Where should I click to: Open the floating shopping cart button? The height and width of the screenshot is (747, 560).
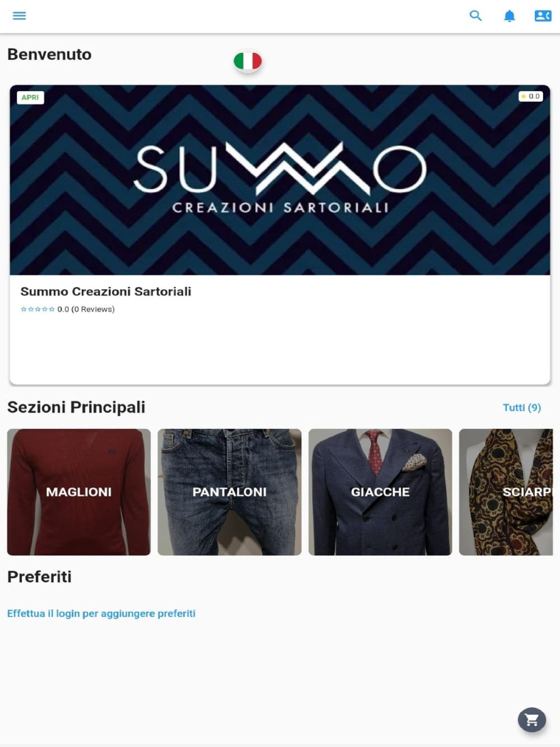click(x=532, y=720)
